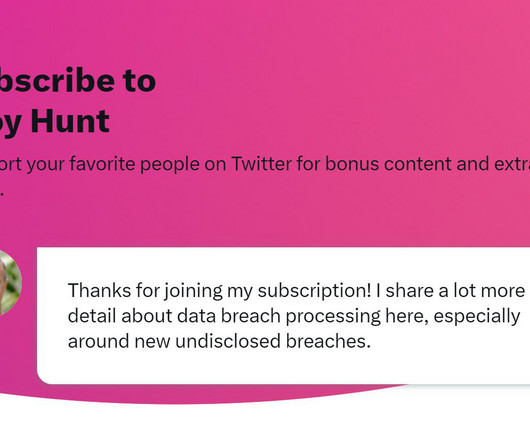Screen dimensions: 530x442
Task: Click the 'Hunt' name in heading
Action: tap(70, 121)
